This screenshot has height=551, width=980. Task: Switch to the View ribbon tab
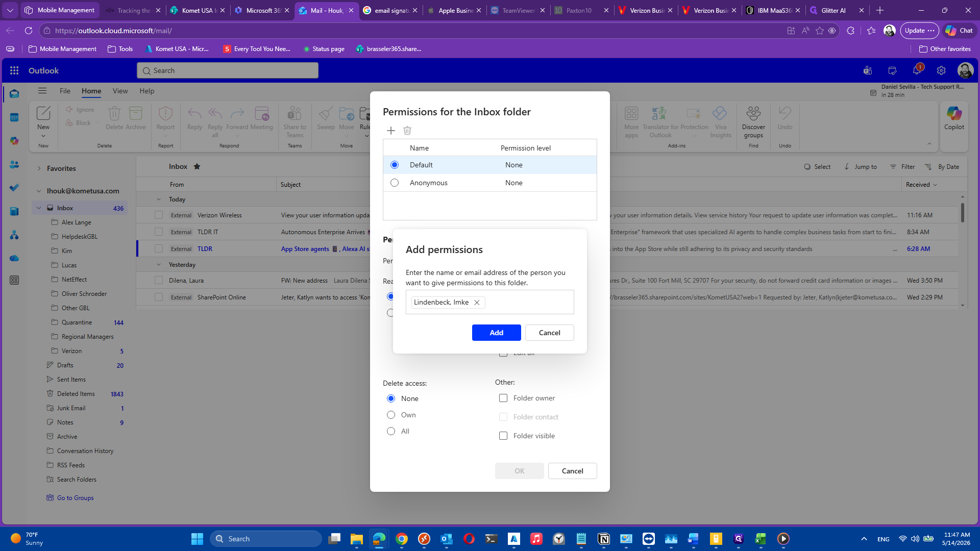pyautogui.click(x=120, y=91)
